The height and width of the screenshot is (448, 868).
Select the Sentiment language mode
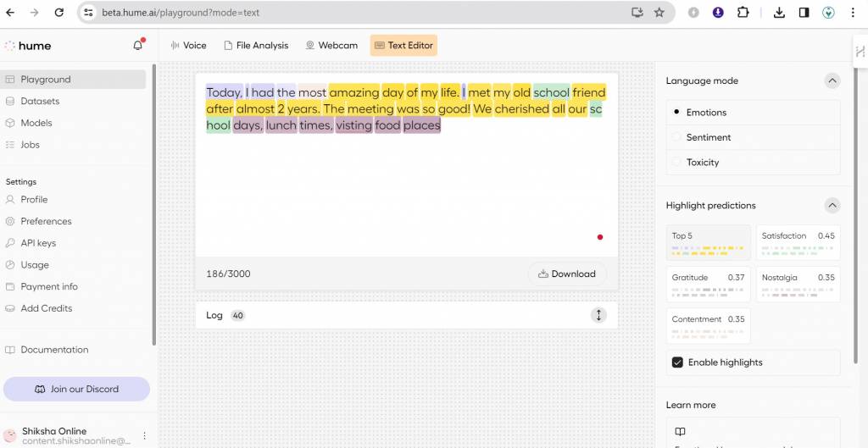click(709, 137)
